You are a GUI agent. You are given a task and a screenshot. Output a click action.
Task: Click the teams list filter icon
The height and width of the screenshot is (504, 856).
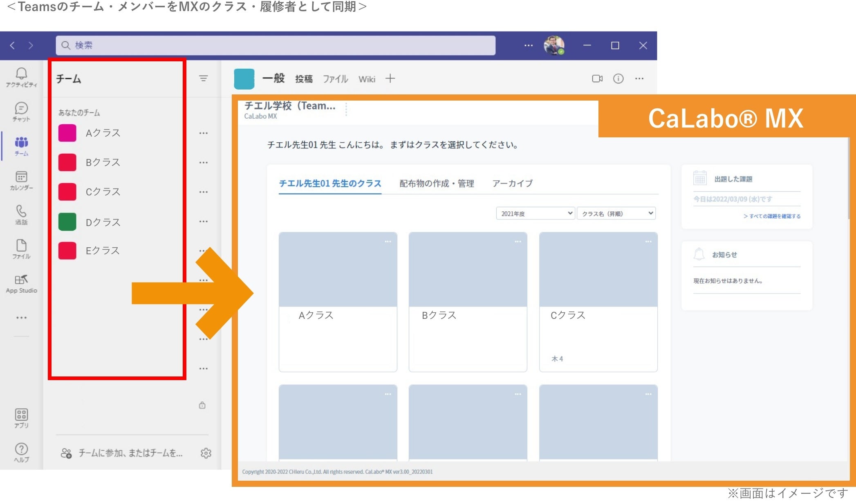(x=203, y=78)
